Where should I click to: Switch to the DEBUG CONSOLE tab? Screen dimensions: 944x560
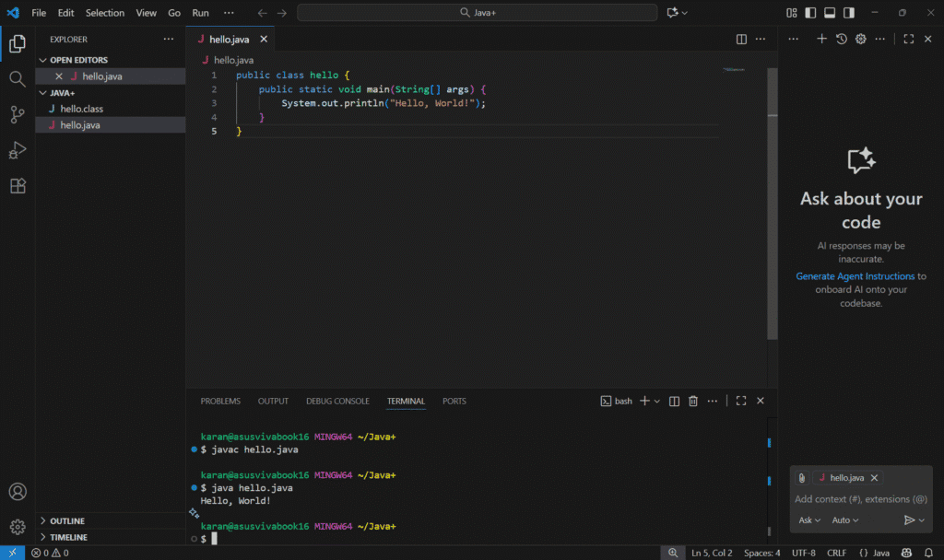click(337, 401)
